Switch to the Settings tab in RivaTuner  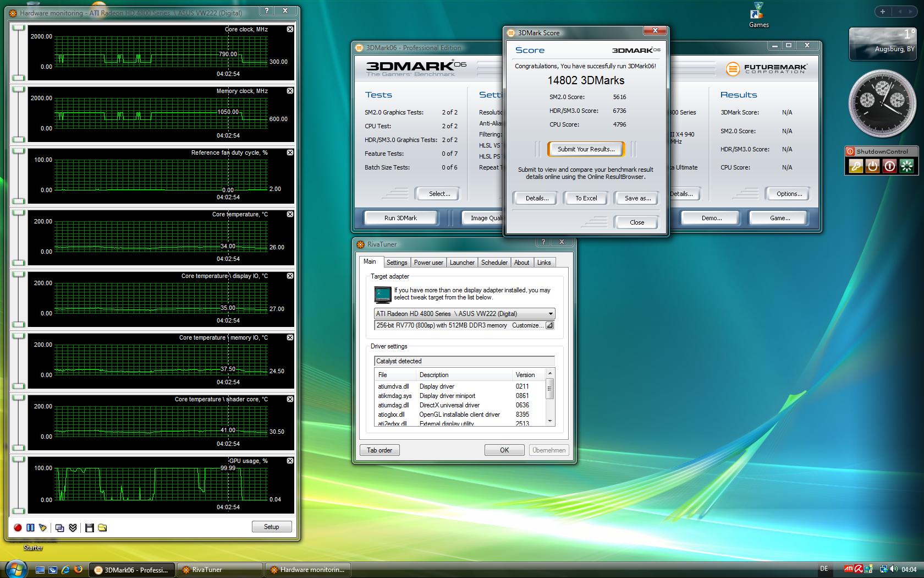(x=397, y=263)
